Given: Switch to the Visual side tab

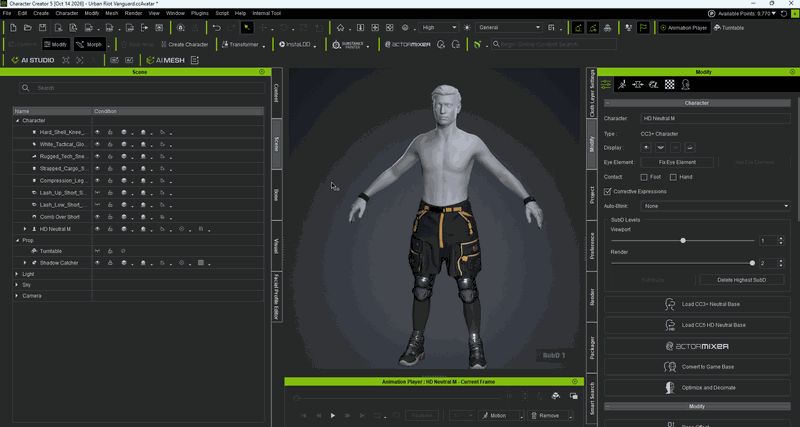Looking at the screenshot, I should [277, 246].
